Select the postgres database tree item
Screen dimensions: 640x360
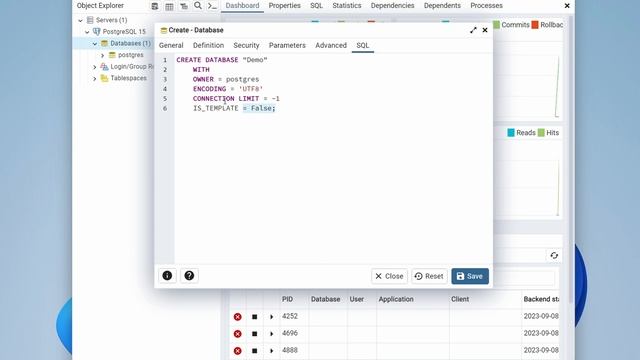(x=131, y=55)
